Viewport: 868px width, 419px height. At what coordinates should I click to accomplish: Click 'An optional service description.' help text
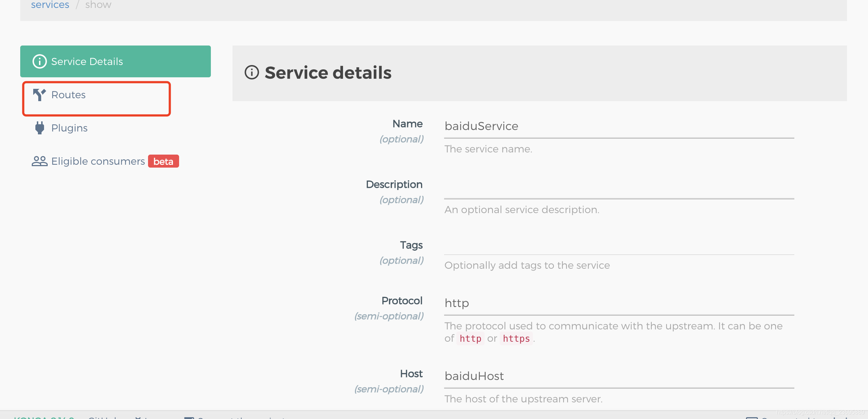522,210
